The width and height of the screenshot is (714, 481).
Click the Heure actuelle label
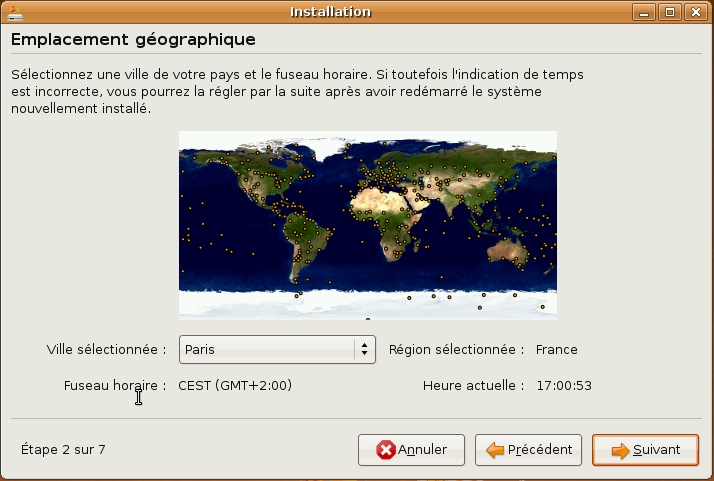[474, 386]
